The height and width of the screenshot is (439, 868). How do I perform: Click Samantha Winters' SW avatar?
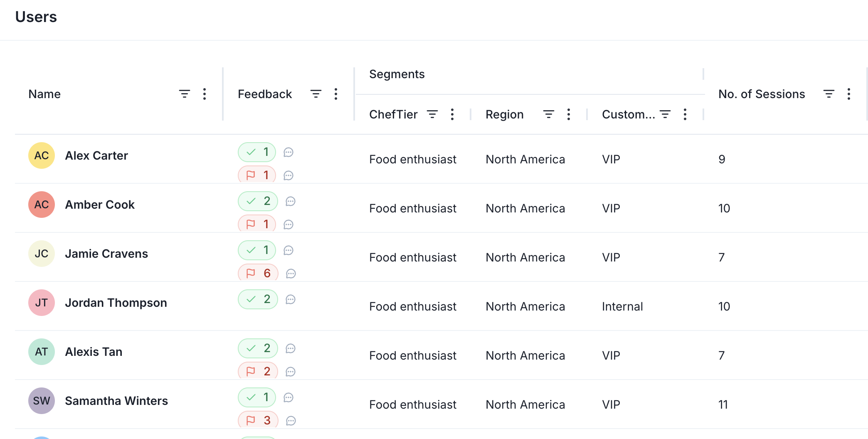pyautogui.click(x=42, y=401)
